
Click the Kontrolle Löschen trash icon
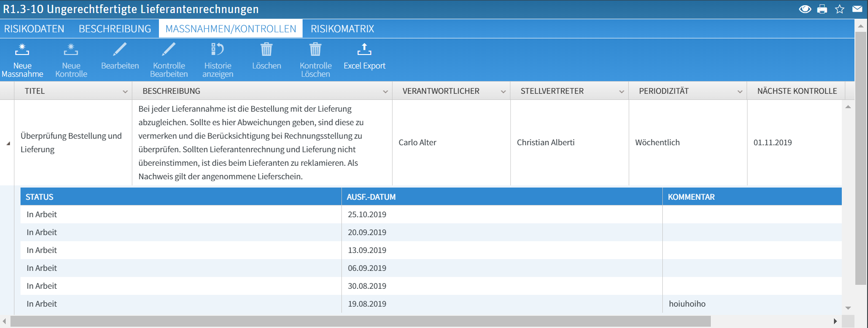coord(315,50)
